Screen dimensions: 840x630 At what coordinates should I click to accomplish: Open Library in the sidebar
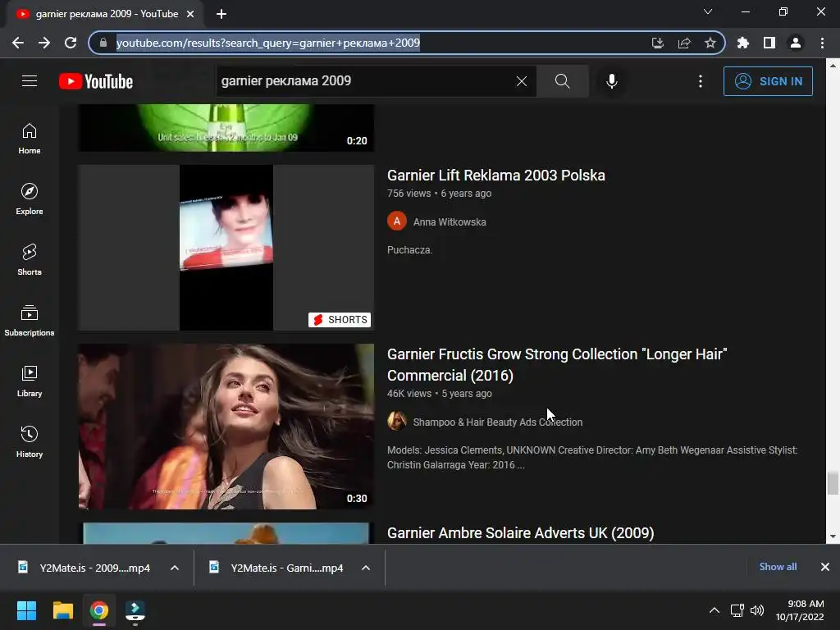click(x=30, y=381)
